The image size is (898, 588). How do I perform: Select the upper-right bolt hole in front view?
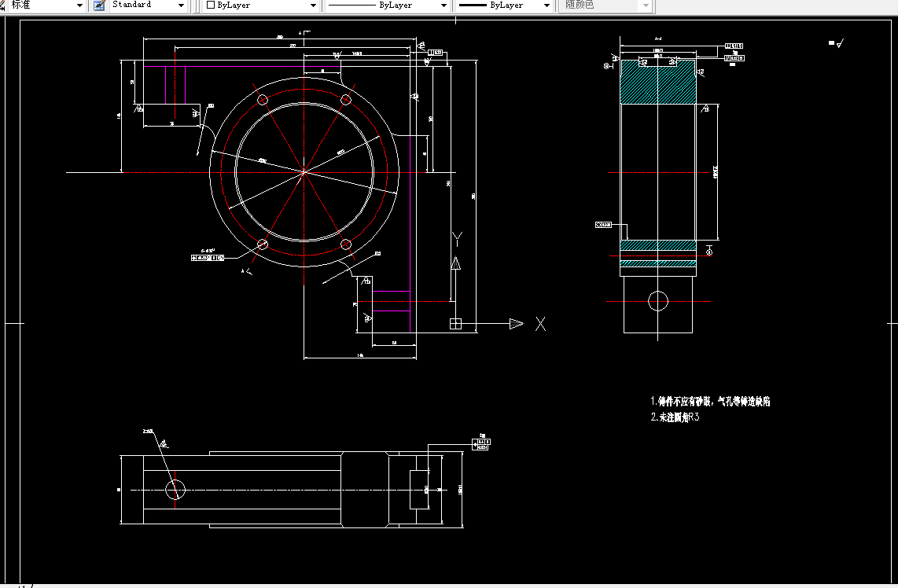(x=346, y=100)
